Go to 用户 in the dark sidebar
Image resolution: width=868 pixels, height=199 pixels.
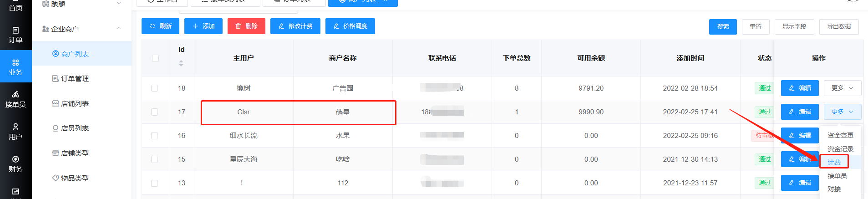pyautogui.click(x=15, y=132)
